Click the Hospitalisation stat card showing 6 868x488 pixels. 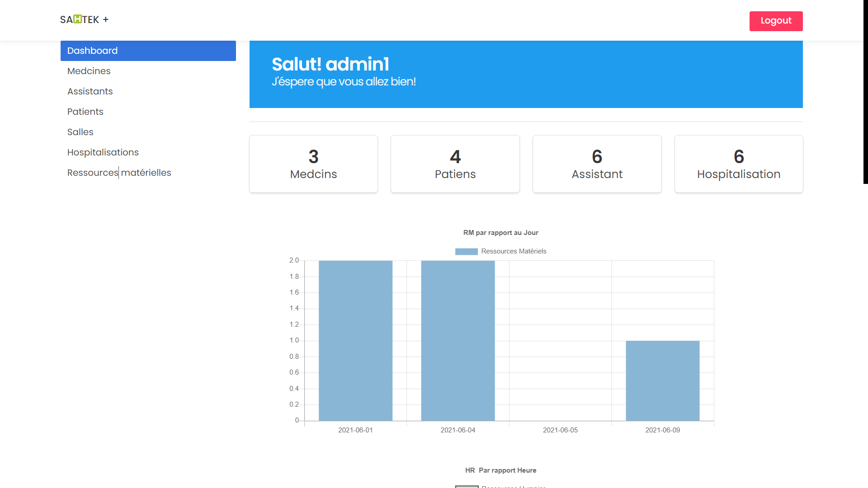coord(739,164)
